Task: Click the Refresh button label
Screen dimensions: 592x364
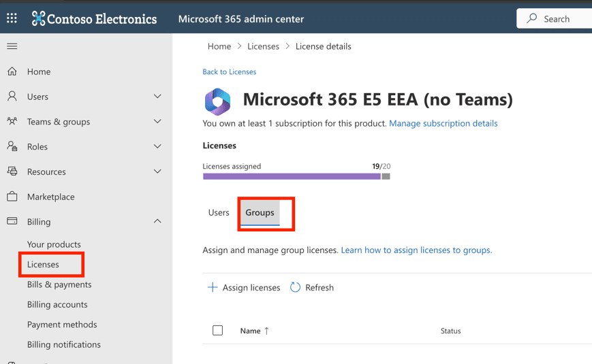Action: click(320, 287)
